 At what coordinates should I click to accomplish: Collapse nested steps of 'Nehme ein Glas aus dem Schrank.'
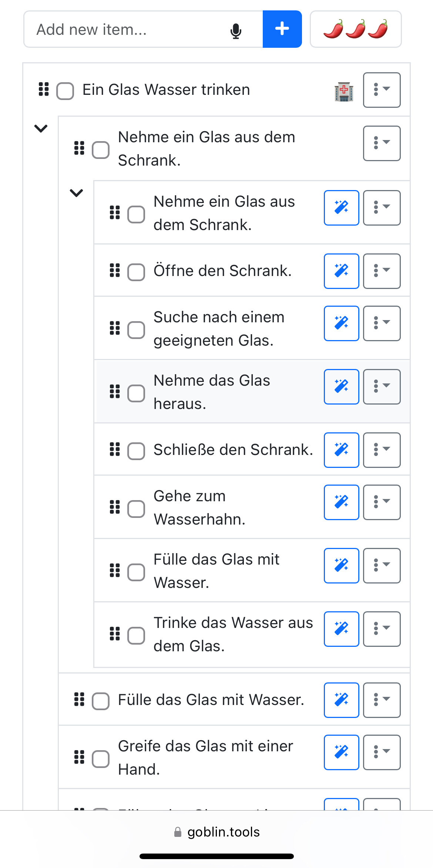click(x=76, y=193)
